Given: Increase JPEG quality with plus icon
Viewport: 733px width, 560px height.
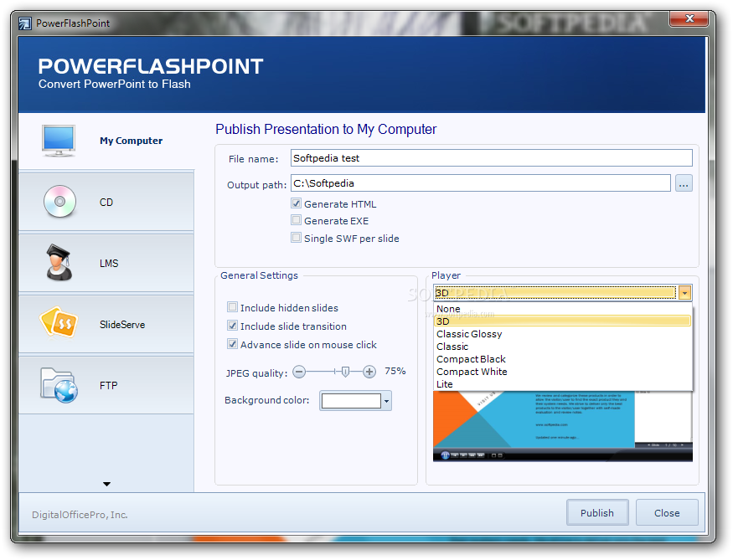Looking at the screenshot, I should [369, 372].
